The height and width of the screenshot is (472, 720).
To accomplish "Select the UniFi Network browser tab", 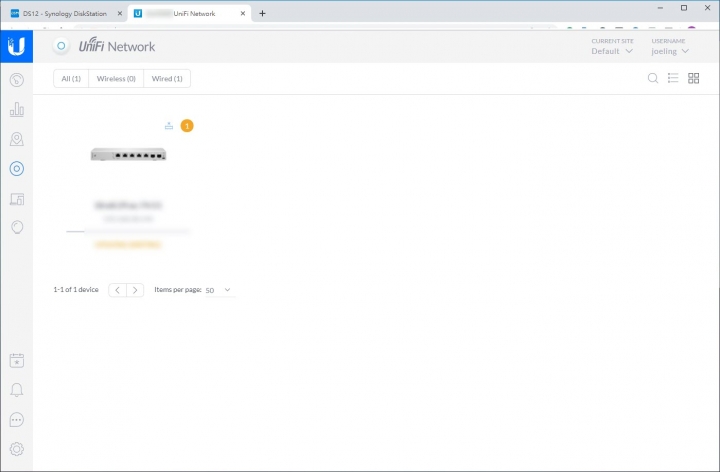I will click(x=188, y=14).
